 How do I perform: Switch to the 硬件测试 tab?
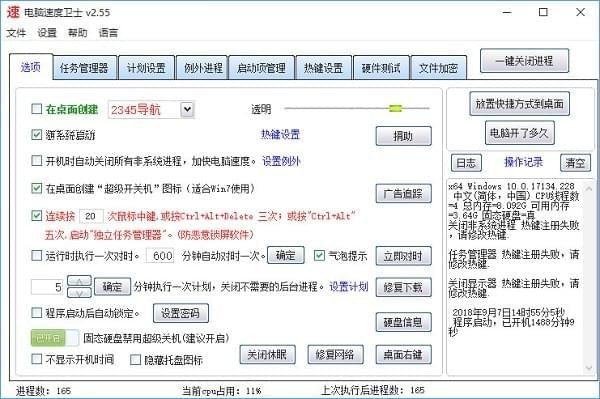coord(381,68)
